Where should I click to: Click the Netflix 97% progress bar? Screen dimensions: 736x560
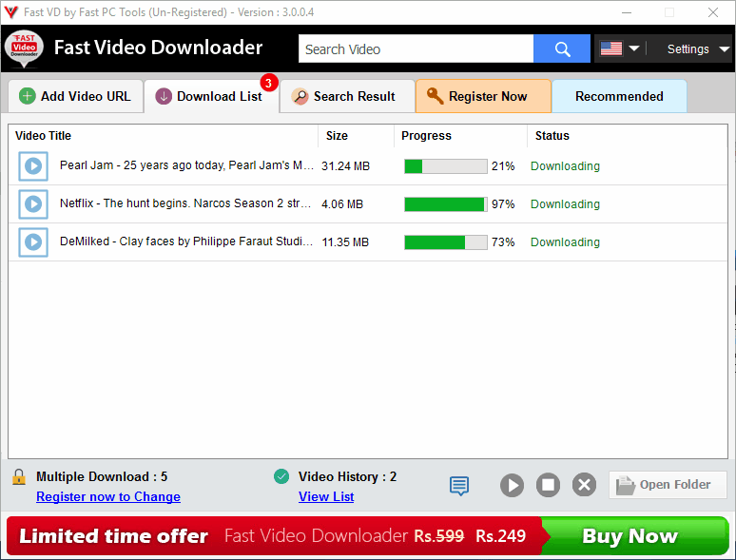click(445, 204)
